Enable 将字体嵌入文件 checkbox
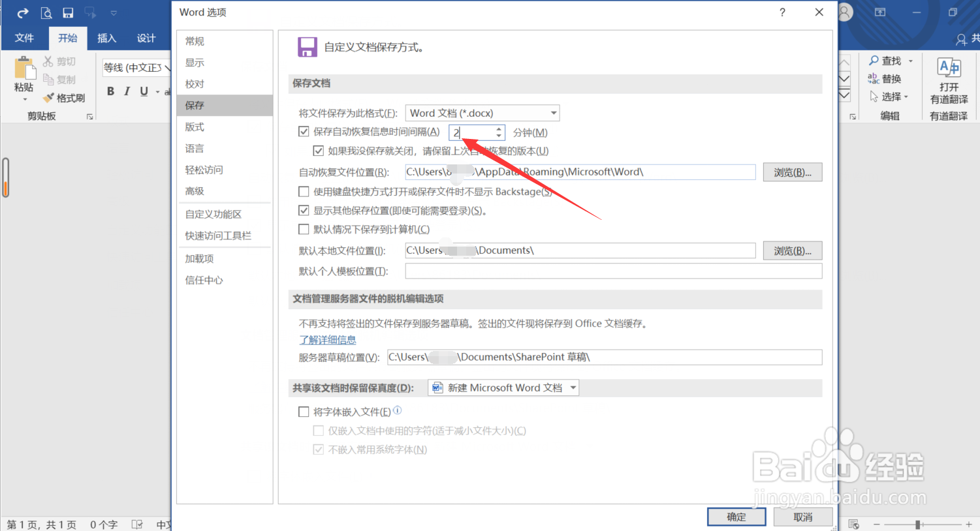980x531 pixels. (x=304, y=412)
